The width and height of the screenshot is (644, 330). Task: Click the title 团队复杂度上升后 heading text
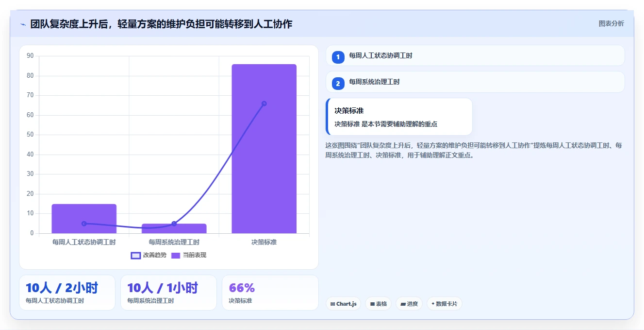point(161,24)
